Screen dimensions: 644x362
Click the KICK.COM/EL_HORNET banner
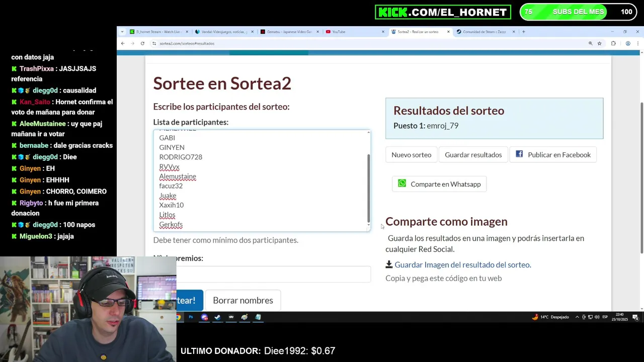coord(443,12)
